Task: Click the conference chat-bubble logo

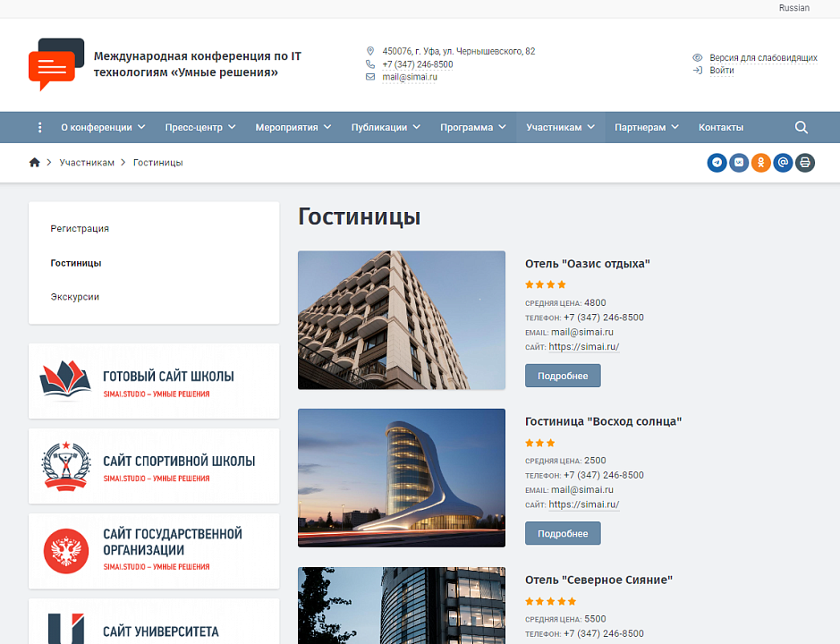Action: (56, 64)
